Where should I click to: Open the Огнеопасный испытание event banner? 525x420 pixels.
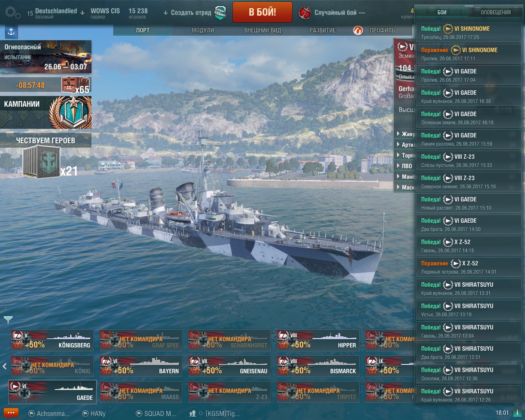click(46, 57)
